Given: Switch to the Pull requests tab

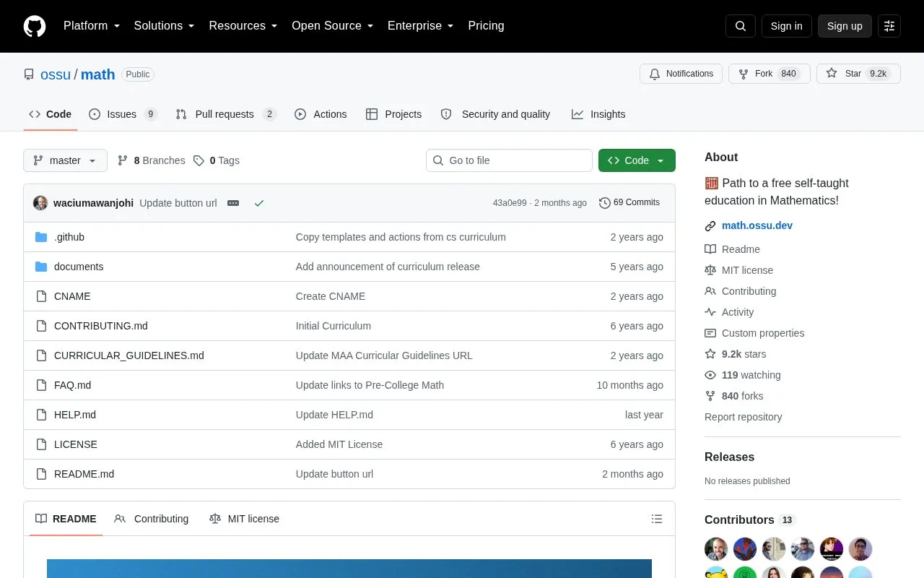Looking at the screenshot, I should pyautogui.click(x=226, y=114).
